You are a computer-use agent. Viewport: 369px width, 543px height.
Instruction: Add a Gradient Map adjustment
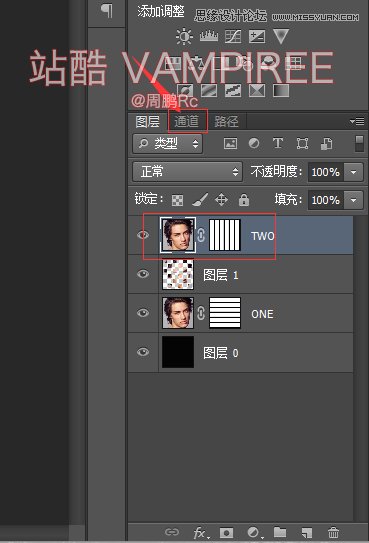click(281, 91)
